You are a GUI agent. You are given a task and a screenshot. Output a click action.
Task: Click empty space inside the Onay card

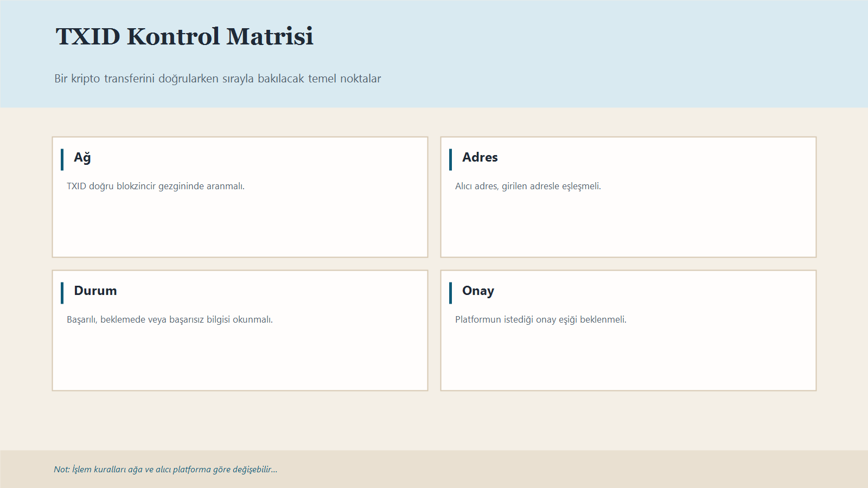pos(628,361)
